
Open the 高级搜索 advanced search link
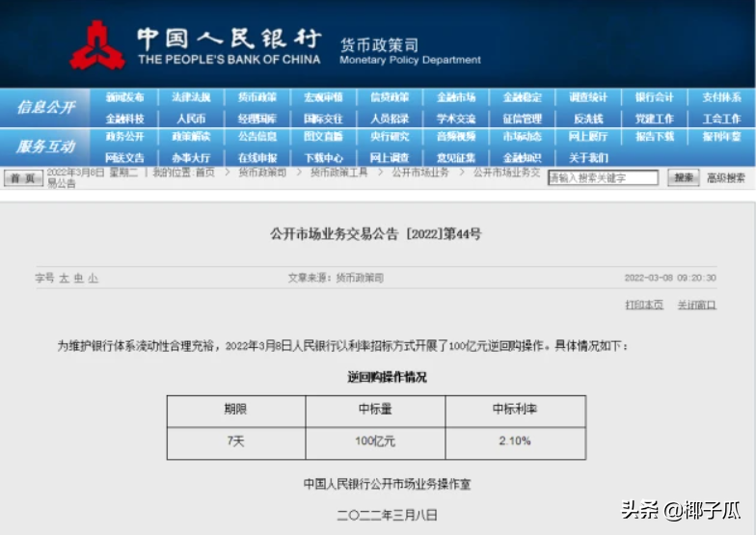(x=725, y=177)
